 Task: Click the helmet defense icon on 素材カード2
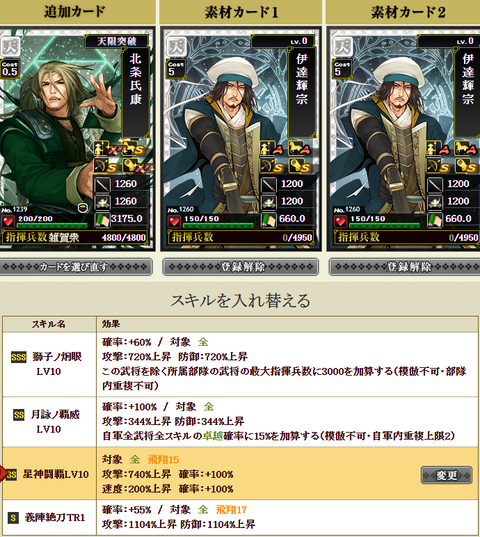tap(435, 202)
